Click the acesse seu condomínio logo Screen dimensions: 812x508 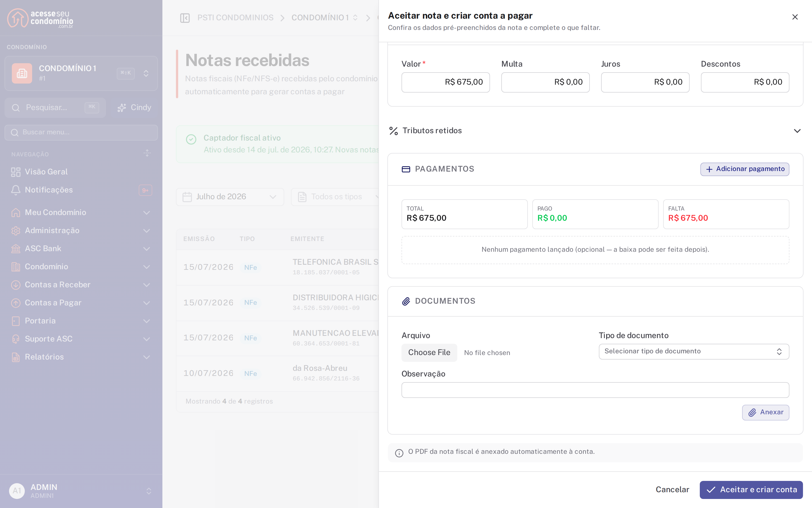[x=40, y=18]
